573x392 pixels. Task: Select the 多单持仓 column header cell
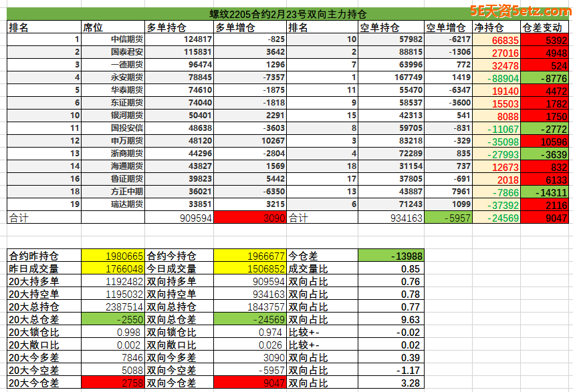[x=179, y=27]
